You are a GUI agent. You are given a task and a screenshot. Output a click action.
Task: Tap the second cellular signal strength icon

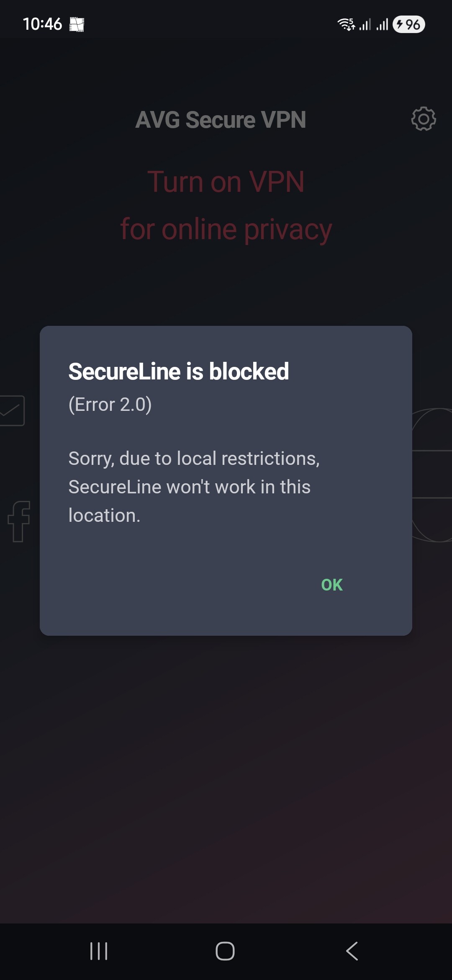click(382, 24)
